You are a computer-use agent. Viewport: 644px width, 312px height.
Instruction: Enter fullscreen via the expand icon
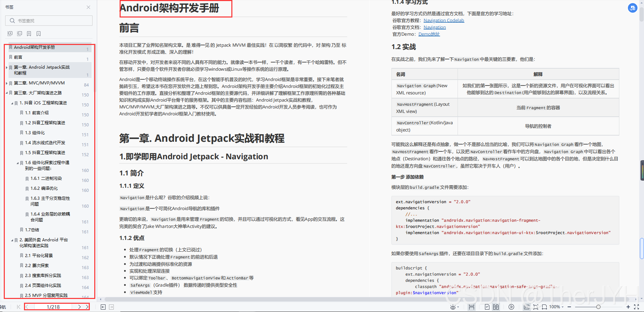click(636, 307)
